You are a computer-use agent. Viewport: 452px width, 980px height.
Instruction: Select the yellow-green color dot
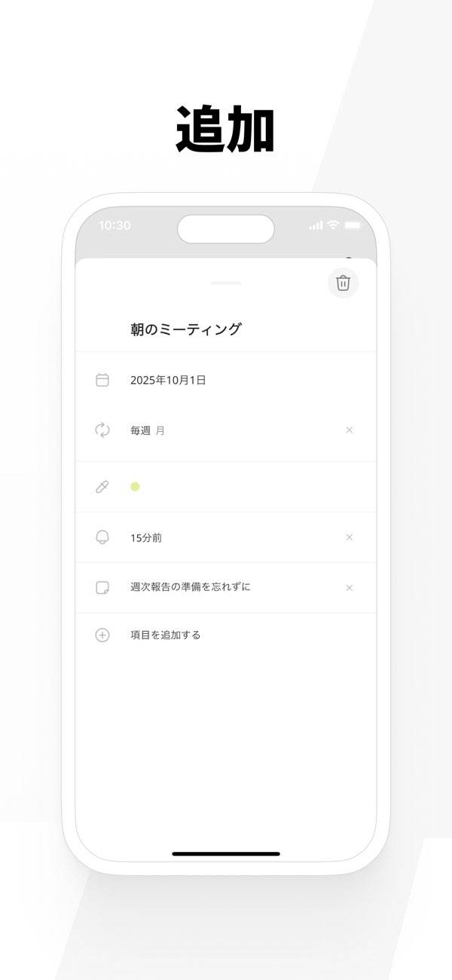(x=135, y=487)
